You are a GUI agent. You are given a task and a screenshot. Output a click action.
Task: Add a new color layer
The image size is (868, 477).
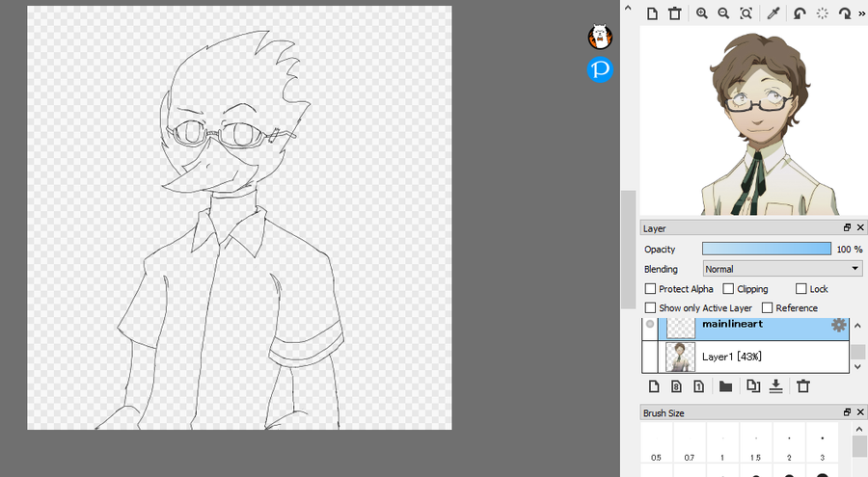click(x=654, y=386)
